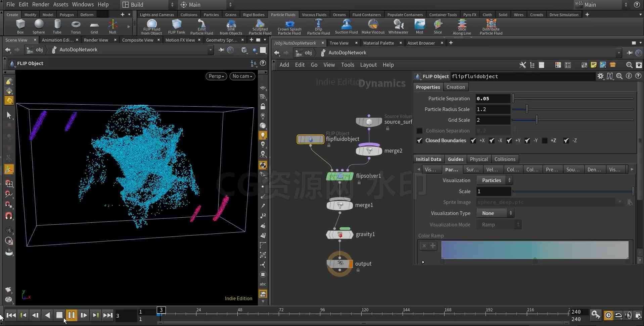Switch to the Physical tab

click(478, 159)
